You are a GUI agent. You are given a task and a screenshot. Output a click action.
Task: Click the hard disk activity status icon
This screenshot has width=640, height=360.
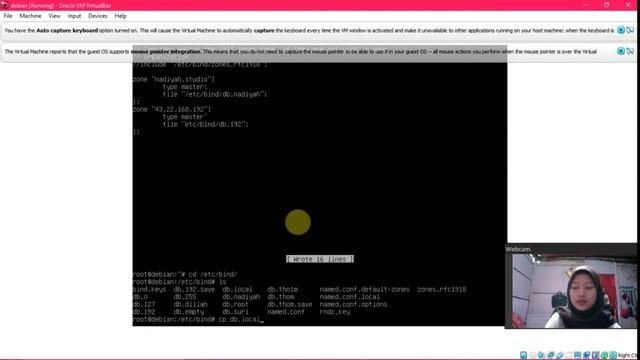tap(524, 355)
